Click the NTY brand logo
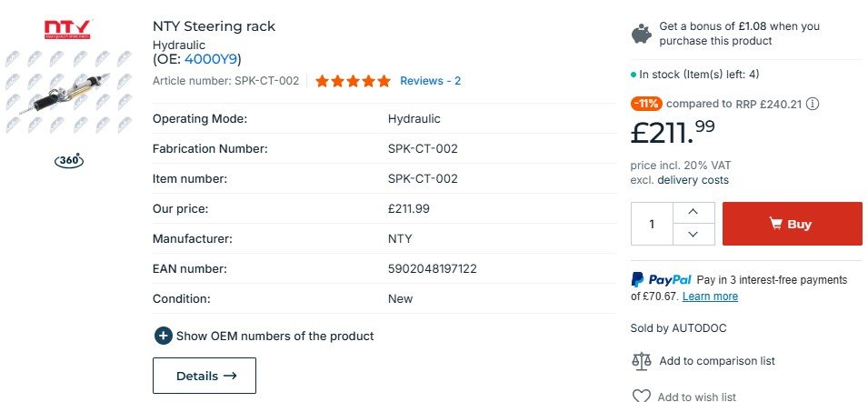Viewport: 868px width, 402px height. pos(67,29)
